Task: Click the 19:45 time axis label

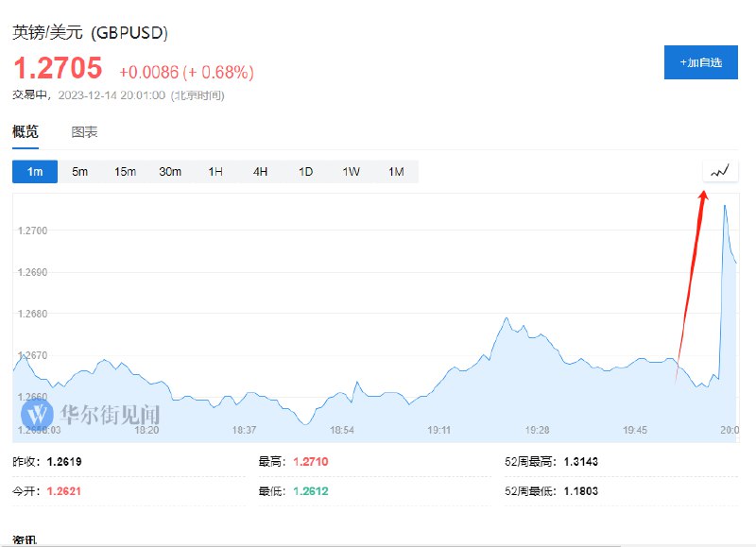Action: [x=635, y=430]
